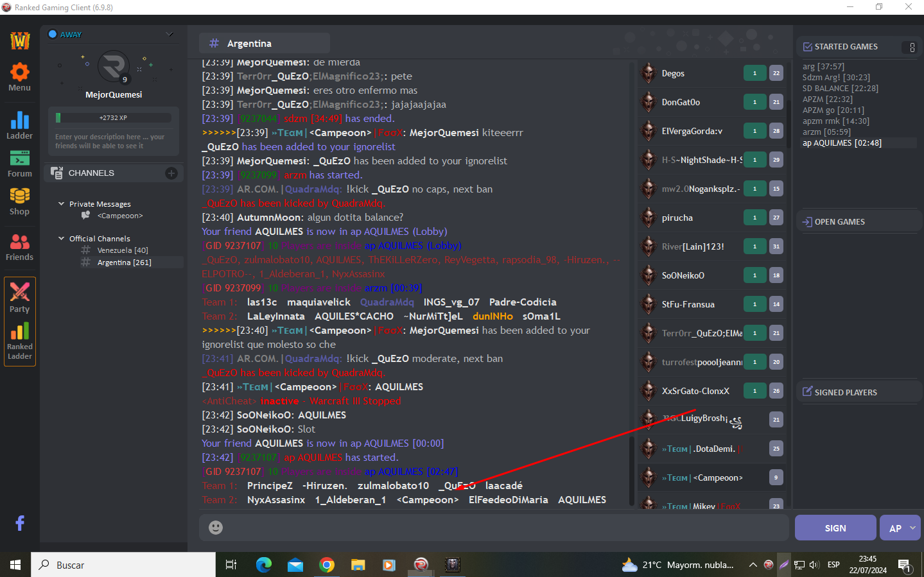Open the Facebook link icon
Screen dimensions: 924x577
20,523
